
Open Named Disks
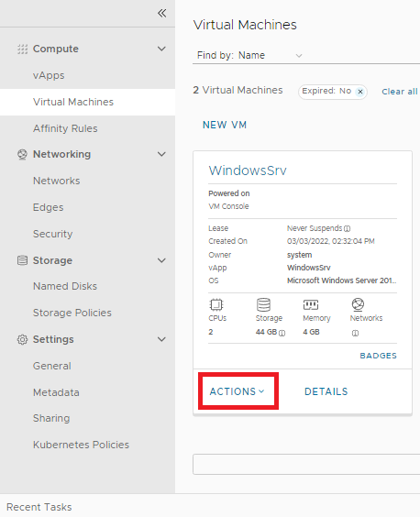click(65, 286)
